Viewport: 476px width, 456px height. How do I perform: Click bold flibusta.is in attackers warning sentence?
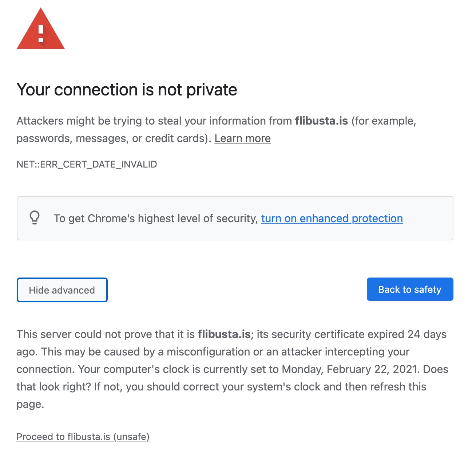321,121
